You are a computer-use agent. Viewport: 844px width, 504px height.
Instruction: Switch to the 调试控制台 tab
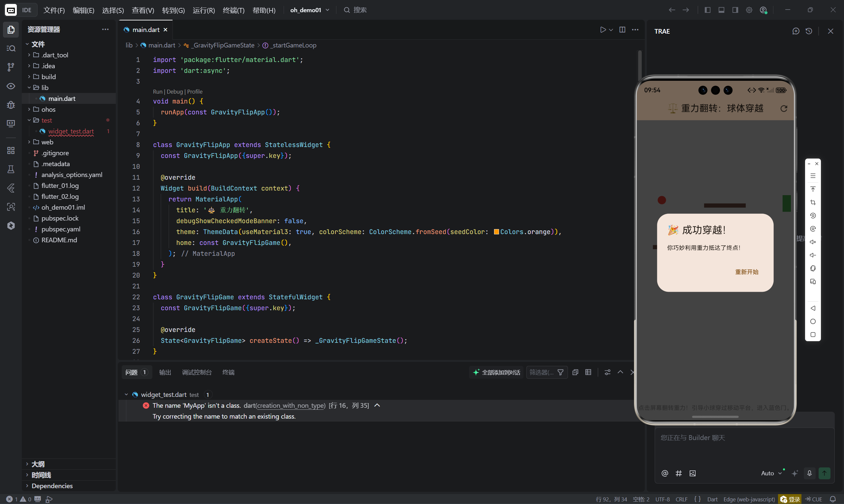[x=196, y=372]
